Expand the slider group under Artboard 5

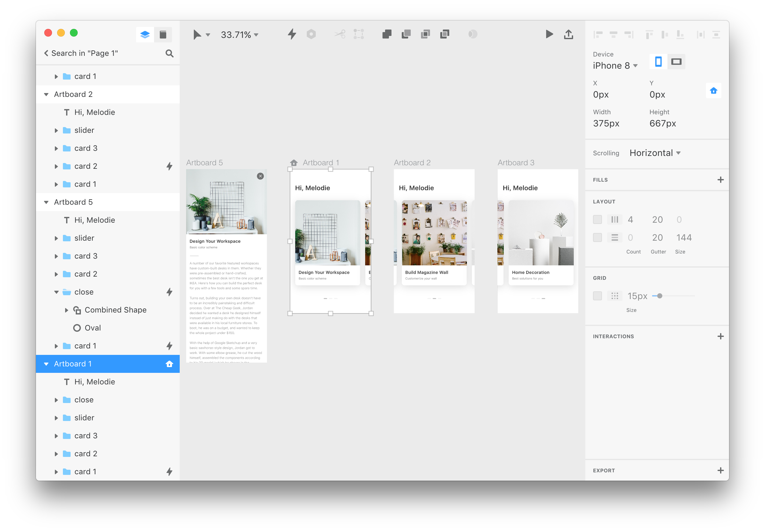[x=56, y=238]
